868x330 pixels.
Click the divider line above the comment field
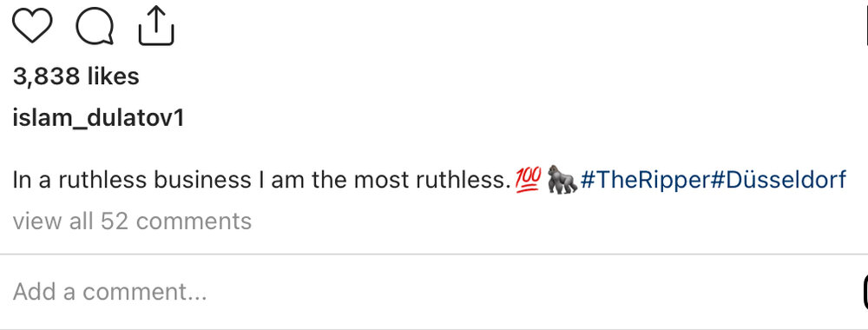pyautogui.click(x=434, y=254)
